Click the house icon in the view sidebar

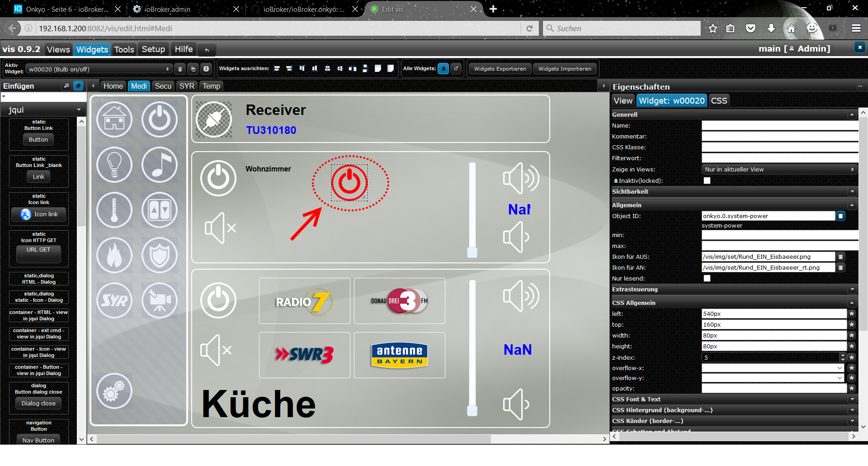(114, 119)
